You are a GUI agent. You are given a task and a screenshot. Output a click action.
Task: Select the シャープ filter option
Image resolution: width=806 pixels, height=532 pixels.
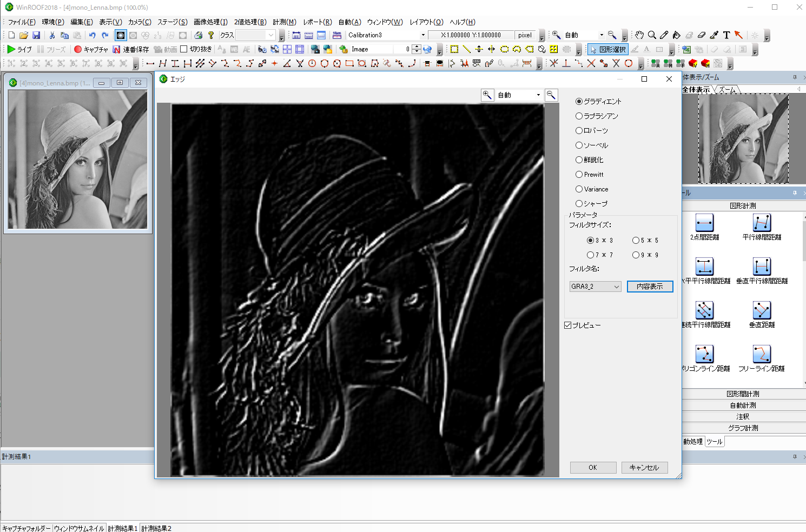click(x=592, y=203)
